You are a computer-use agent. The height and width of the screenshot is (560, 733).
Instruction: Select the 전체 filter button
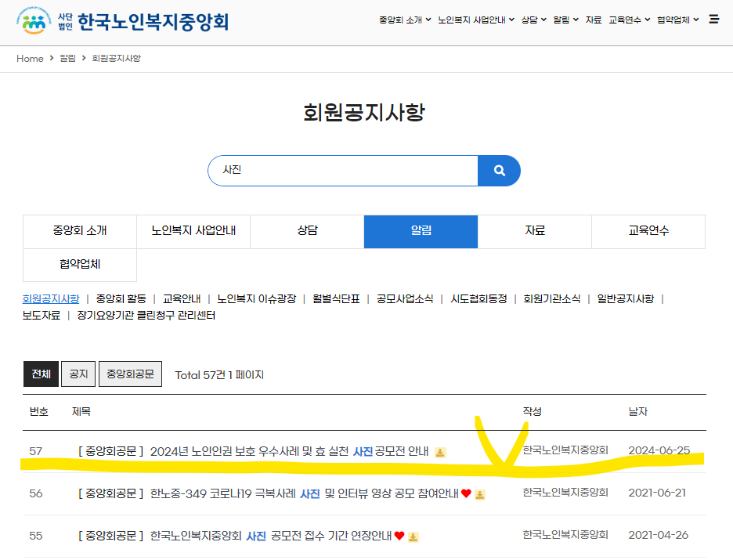[41, 374]
